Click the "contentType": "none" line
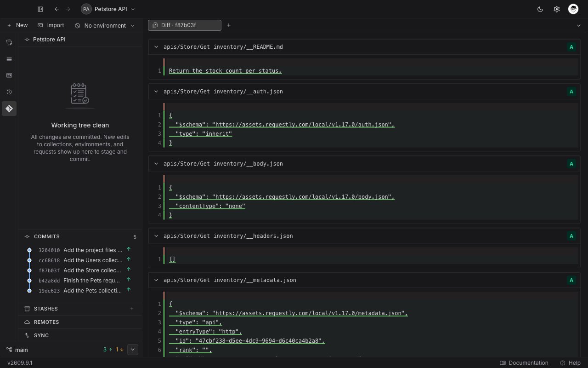The width and height of the screenshot is (588, 368). point(207,206)
